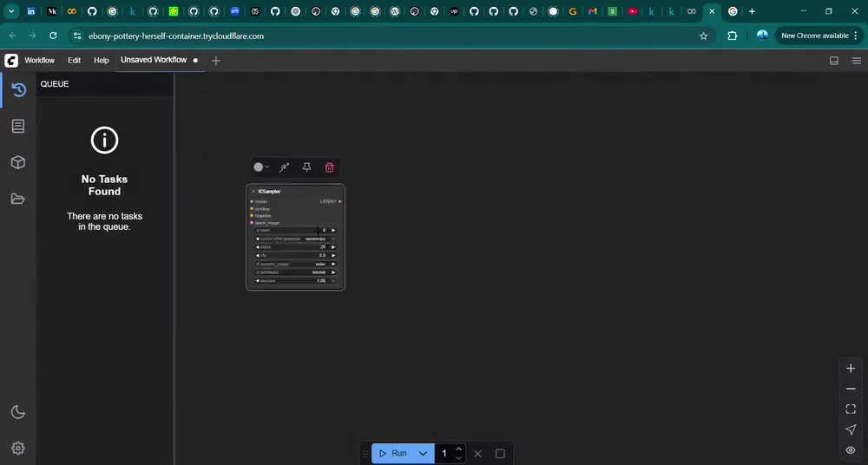This screenshot has width=868, height=465.
Task: Go back in browser
Action: pyautogui.click(x=12, y=36)
